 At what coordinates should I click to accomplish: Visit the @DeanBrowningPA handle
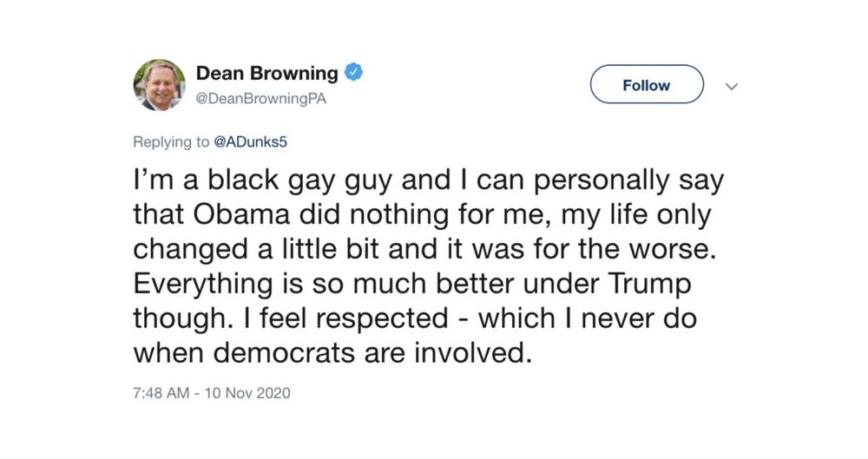(261, 99)
